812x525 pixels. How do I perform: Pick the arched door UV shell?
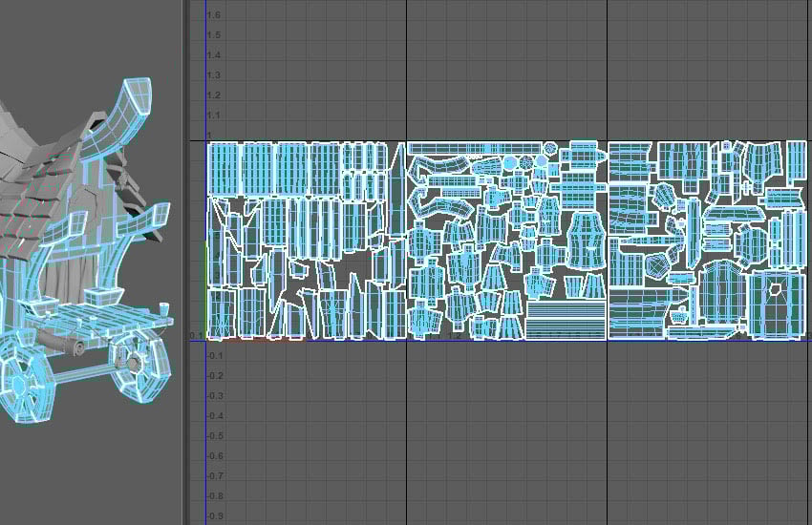pos(722,293)
